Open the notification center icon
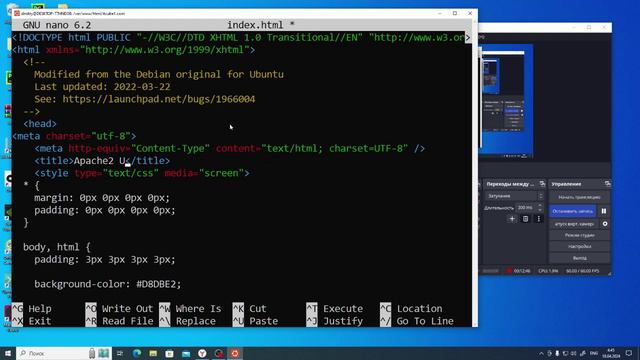This screenshot has width=640, height=360. (629, 353)
